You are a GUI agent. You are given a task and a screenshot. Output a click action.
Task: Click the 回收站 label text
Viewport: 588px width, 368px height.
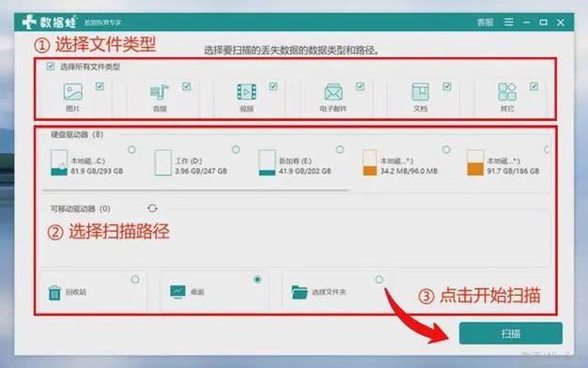click(76, 292)
